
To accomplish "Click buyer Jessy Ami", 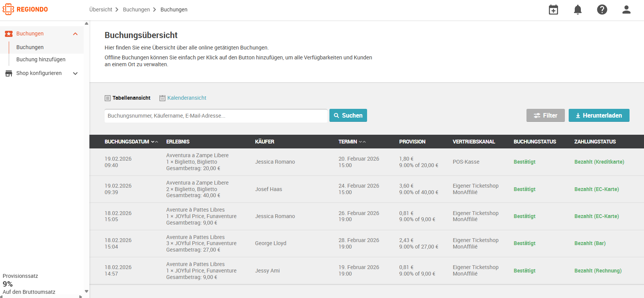I will 267,271.
